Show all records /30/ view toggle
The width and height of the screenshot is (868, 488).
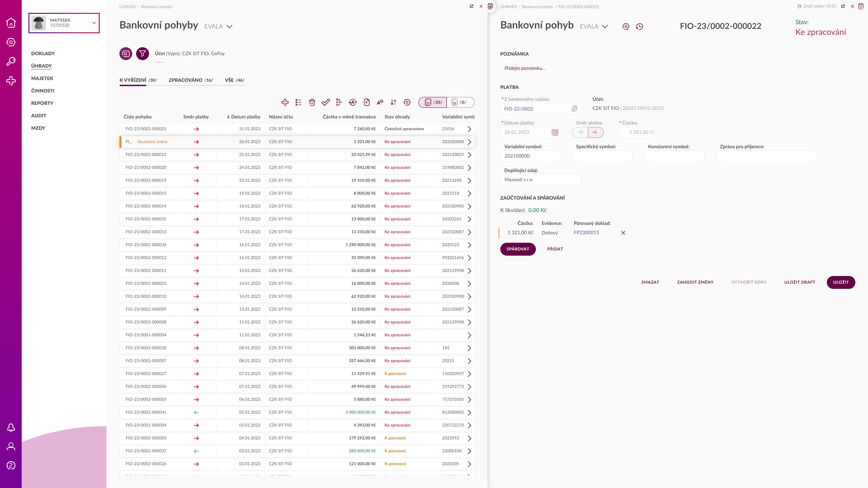433,102
